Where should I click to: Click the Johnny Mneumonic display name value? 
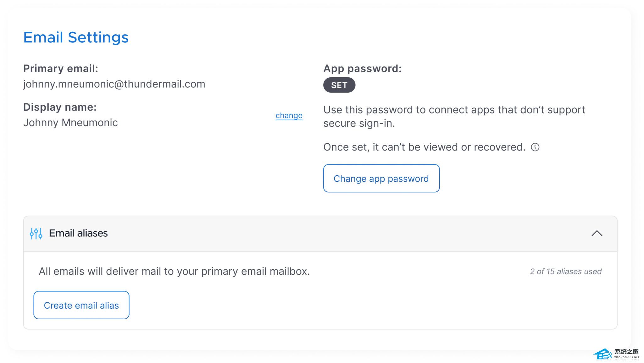tap(70, 123)
